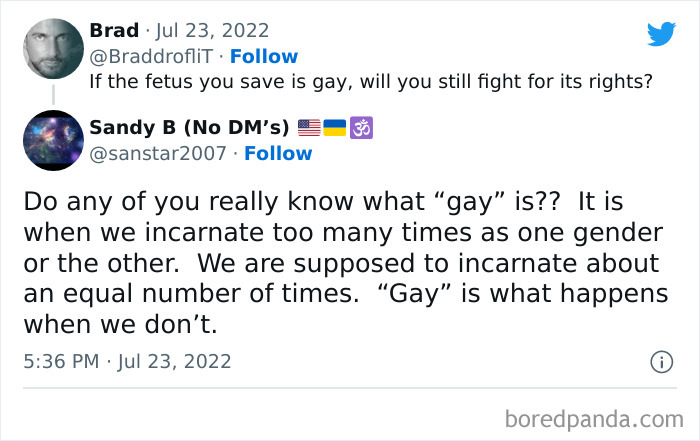Click the display name Brad
The width and height of the screenshot is (700, 441).
[113, 30]
